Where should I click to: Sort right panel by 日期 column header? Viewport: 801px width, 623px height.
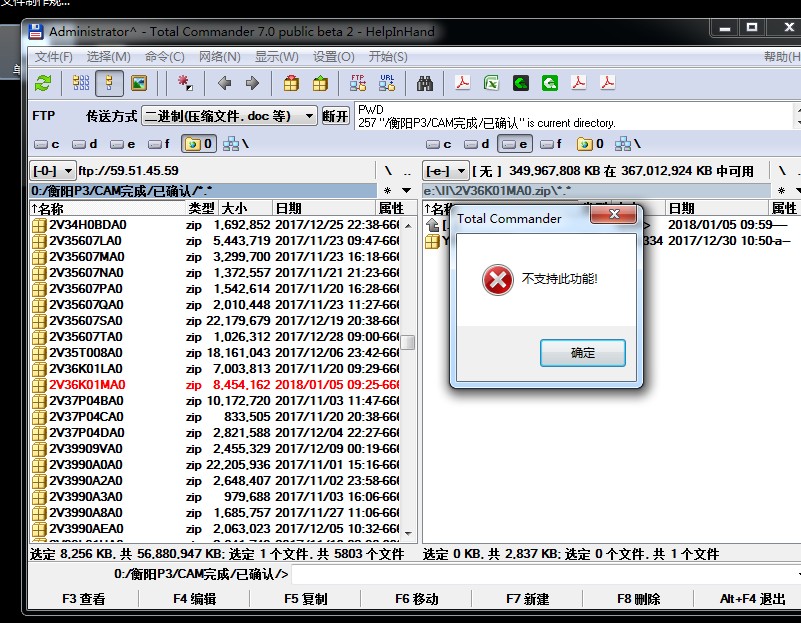tap(717, 208)
